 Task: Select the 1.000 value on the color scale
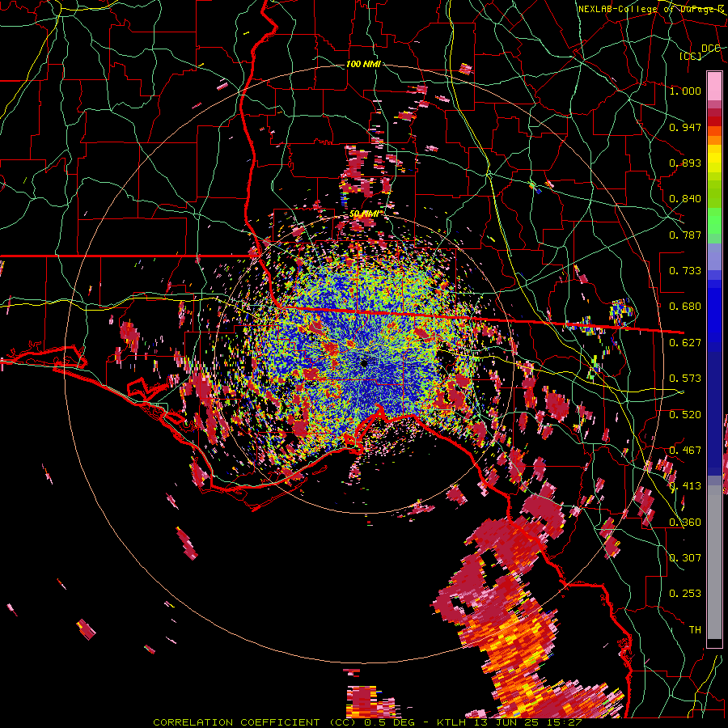tap(685, 91)
